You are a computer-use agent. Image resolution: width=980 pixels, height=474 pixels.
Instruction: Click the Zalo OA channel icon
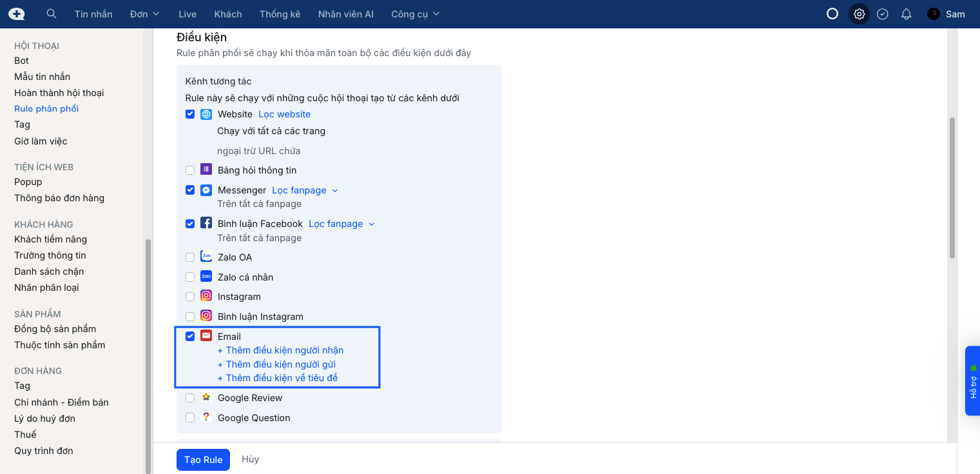point(206,257)
